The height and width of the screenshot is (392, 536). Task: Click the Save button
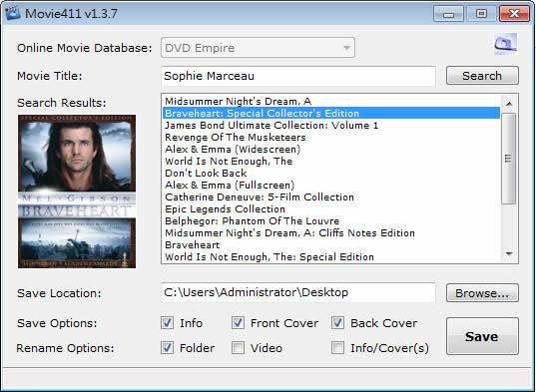coord(482,336)
